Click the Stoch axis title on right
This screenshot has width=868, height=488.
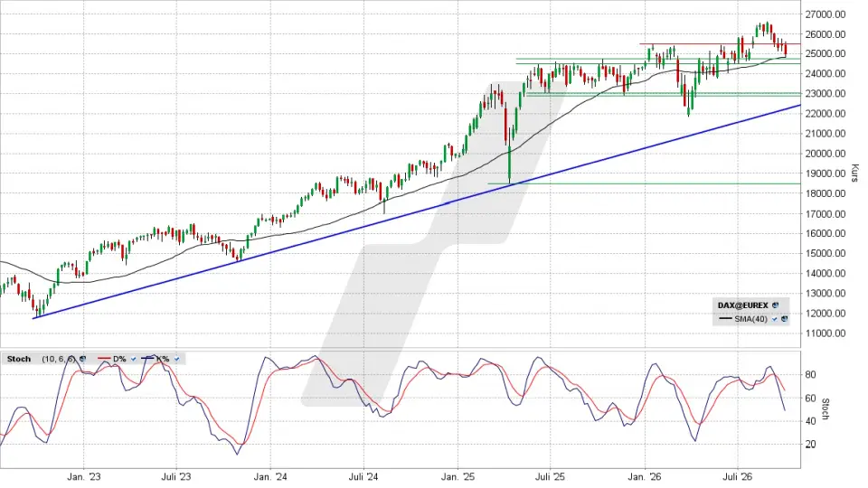click(x=826, y=408)
